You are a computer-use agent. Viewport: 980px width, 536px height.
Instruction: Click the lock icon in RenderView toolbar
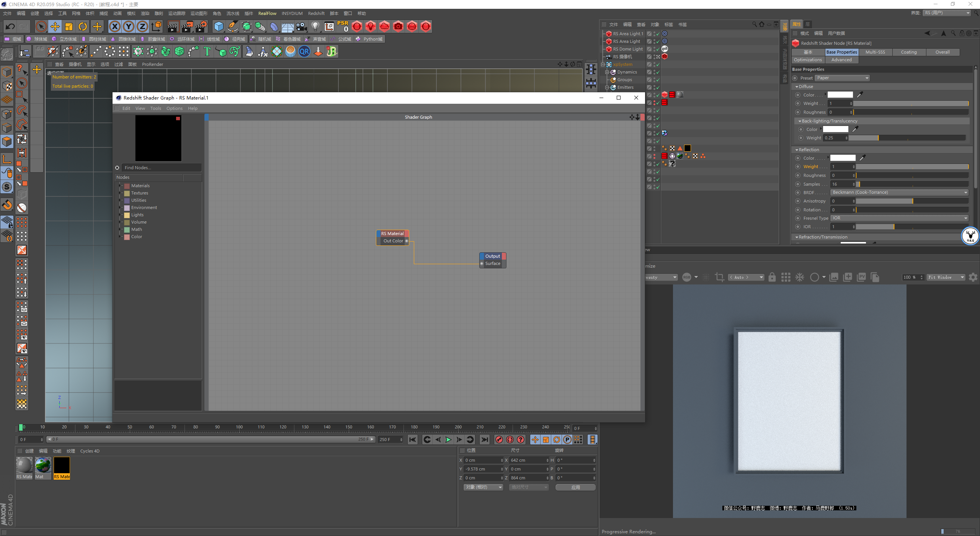[772, 277]
